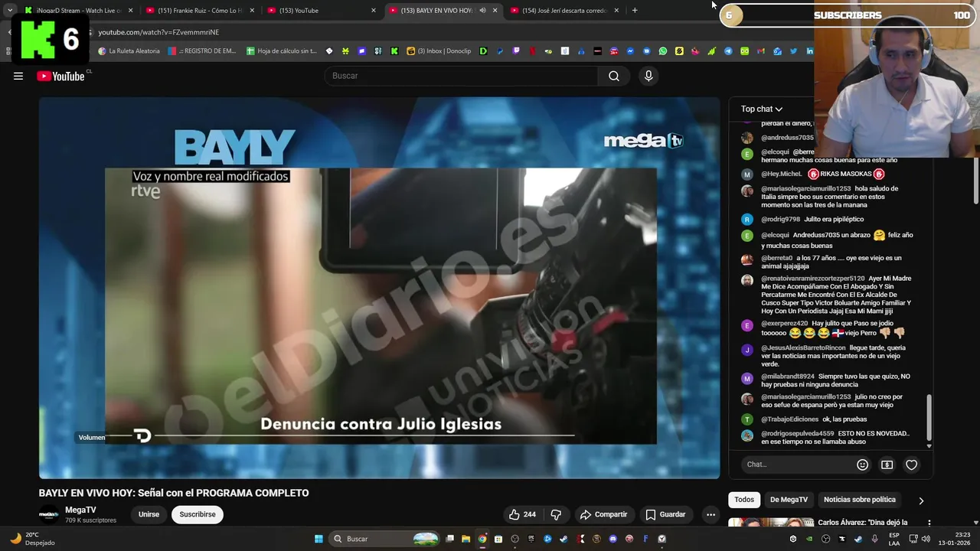Open the chat emoji picker

(862, 465)
